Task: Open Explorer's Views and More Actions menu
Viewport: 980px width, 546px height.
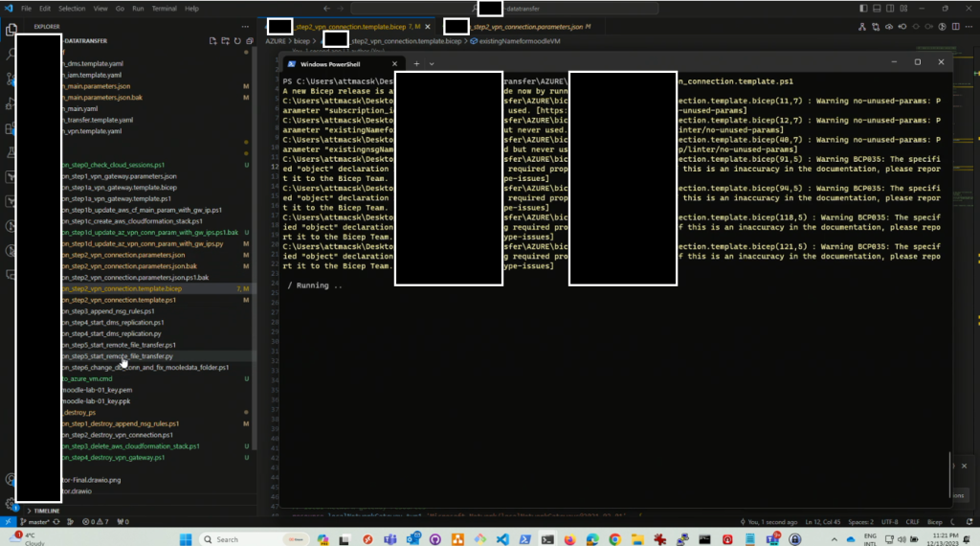Action: (x=244, y=27)
